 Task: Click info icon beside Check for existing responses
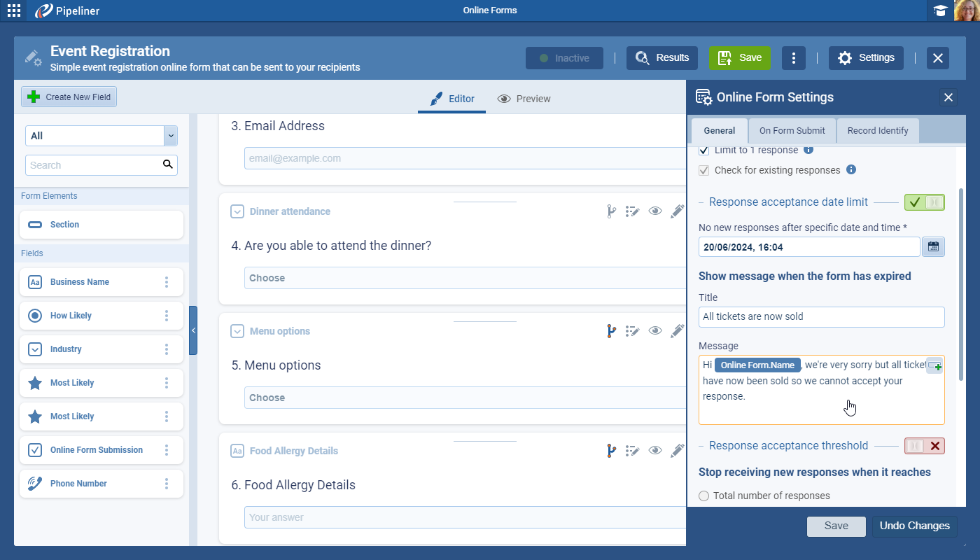tap(851, 169)
